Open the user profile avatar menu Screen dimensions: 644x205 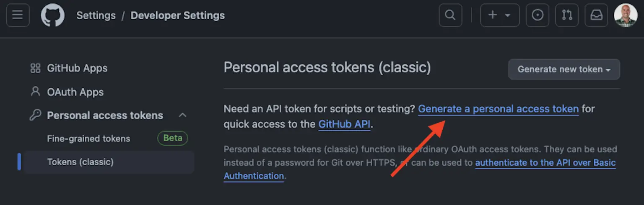tap(626, 15)
